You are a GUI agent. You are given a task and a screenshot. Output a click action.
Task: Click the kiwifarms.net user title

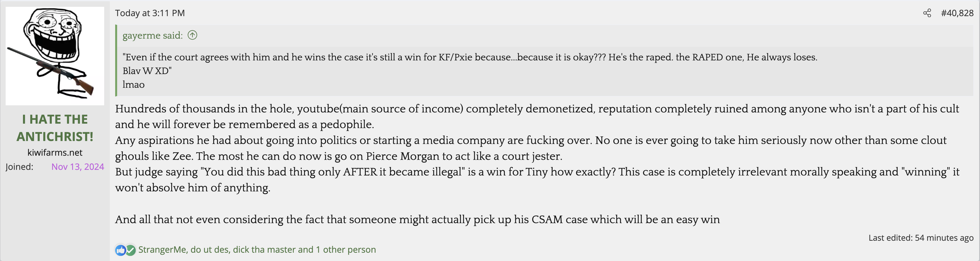click(x=55, y=152)
